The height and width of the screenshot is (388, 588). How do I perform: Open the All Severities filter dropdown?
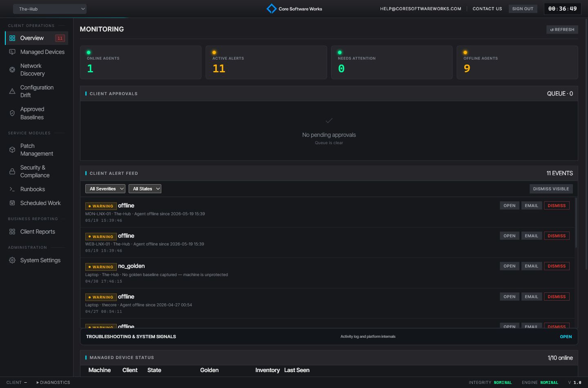[105, 189]
